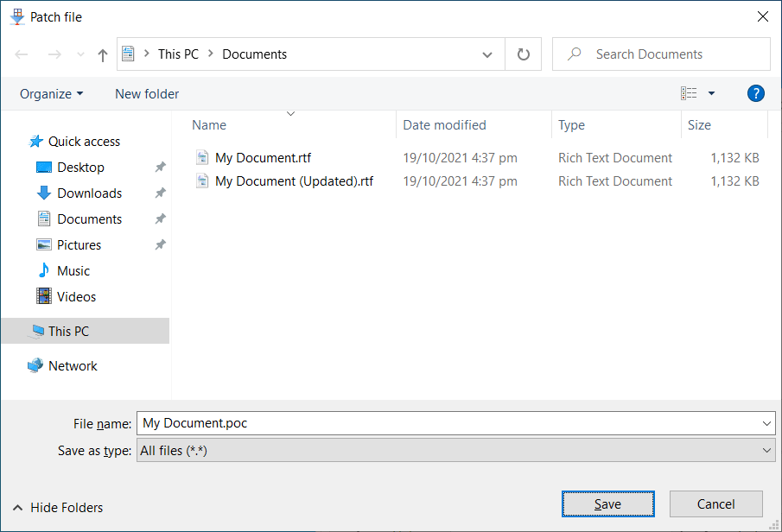The image size is (782, 532).
Task: Open Downloads in navigation pane
Action: coord(89,193)
